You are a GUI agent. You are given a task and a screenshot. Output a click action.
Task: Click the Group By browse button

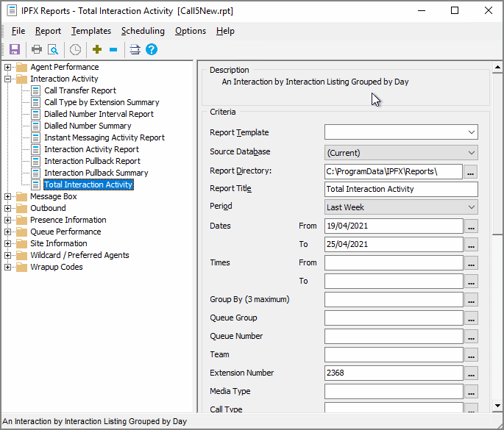point(471,300)
